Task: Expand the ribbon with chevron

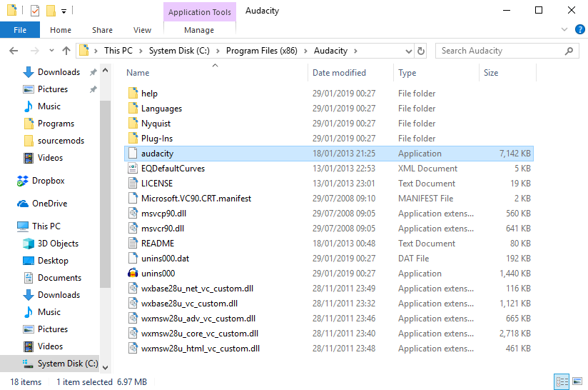Action: click(564, 29)
